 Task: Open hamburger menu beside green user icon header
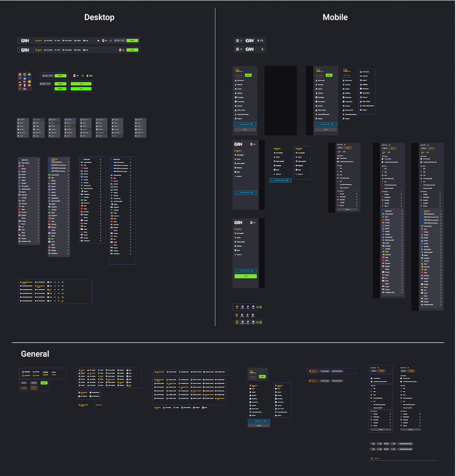pos(237,49)
